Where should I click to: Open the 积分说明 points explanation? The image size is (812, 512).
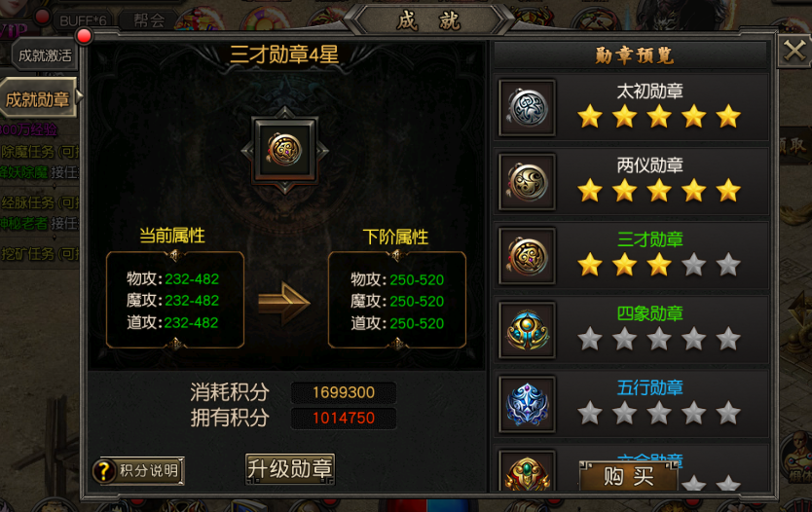149,470
